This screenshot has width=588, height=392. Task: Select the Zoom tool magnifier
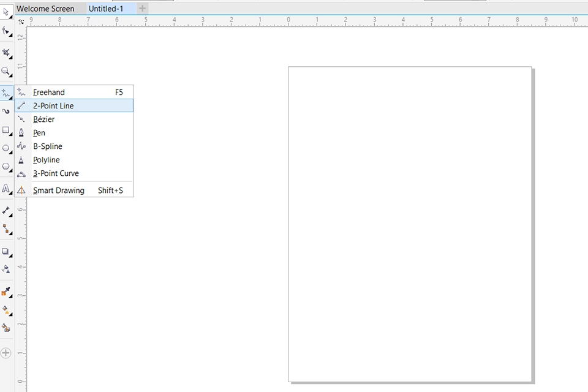(6, 71)
